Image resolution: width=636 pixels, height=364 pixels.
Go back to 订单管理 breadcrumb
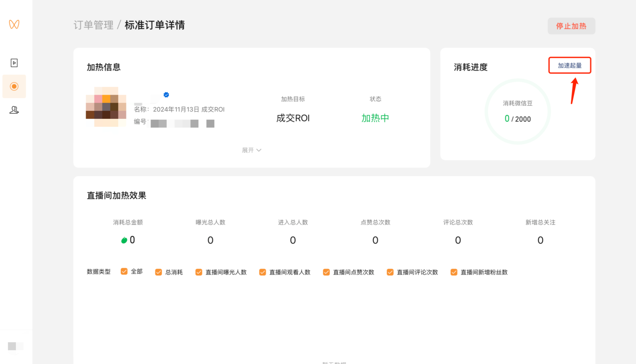pyautogui.click(x=93, y=25)
